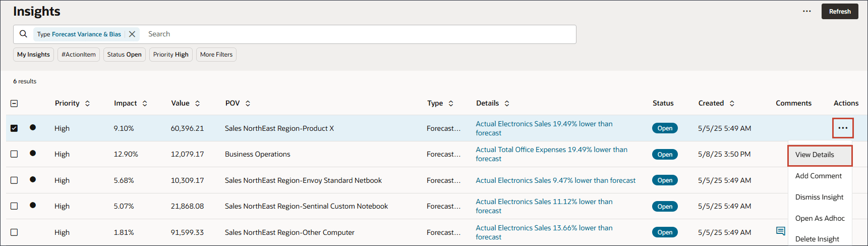Viewport: 868px width, 246px height.
Task: Sort by the Impact column
Action: click(x=145, y=103)
